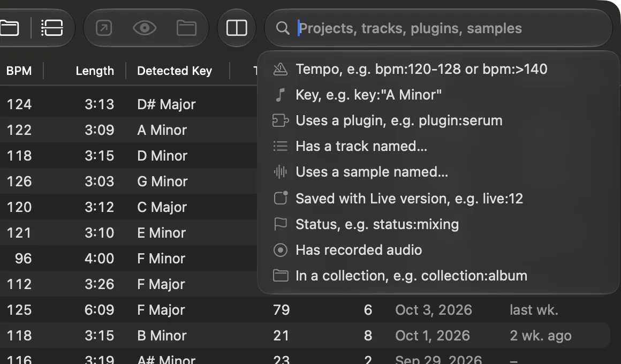Click the 124 BPM value
The height and width of the screenshot is (364, 621).
pyautogui.click(x=19, y=104)
